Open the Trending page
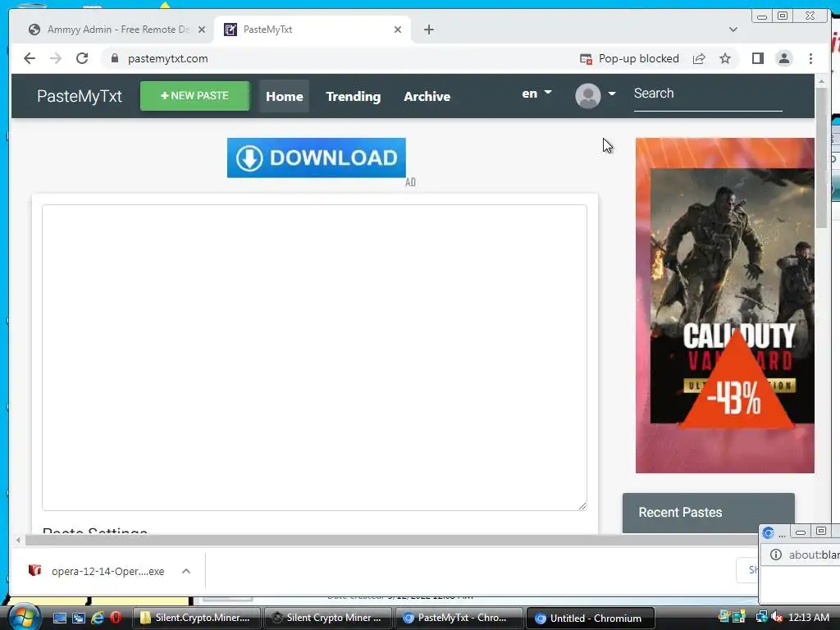840x630 pixels. click(353, 97)
